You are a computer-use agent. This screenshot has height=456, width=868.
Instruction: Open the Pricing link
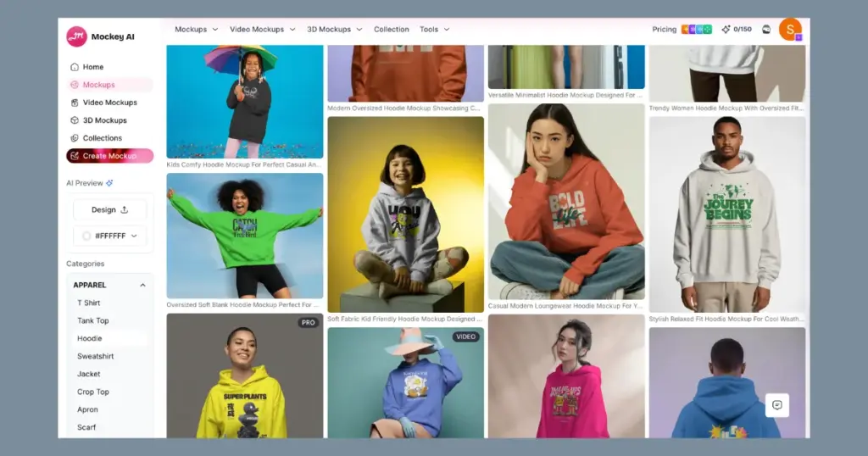coord(664,30)
